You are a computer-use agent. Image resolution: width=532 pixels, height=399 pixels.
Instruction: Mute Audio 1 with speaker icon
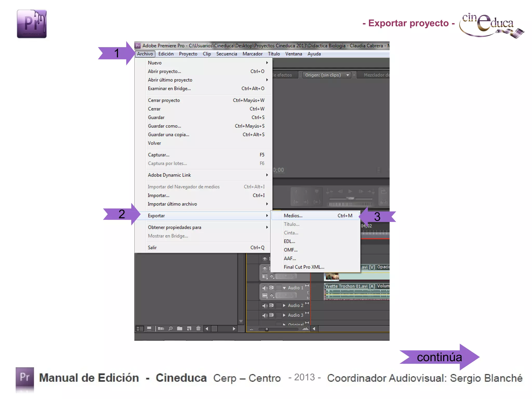(265, 288)
